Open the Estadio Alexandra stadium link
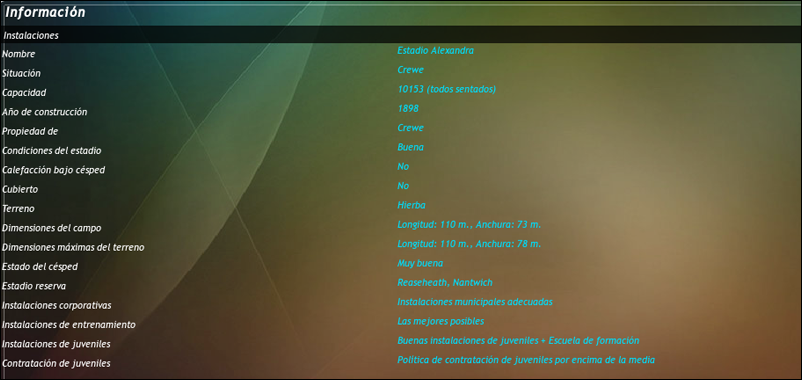Screen dimensions: 802x380 coord(435,51)
